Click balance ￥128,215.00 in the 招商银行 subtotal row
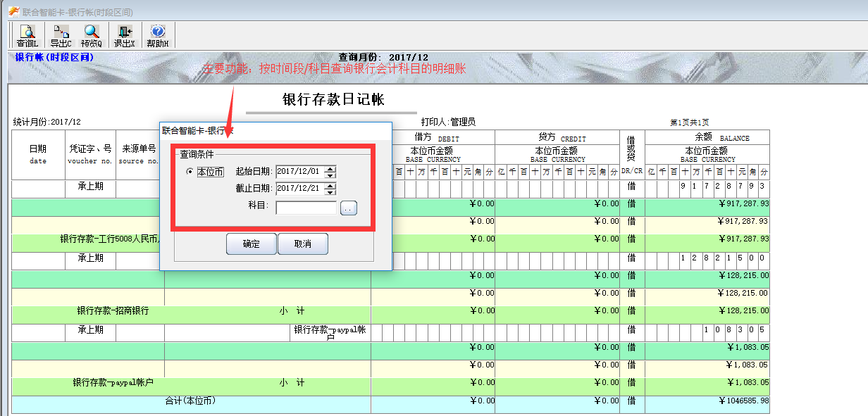Screen dimensions: 868x416 pyautogui.click(x=744, y=311)
